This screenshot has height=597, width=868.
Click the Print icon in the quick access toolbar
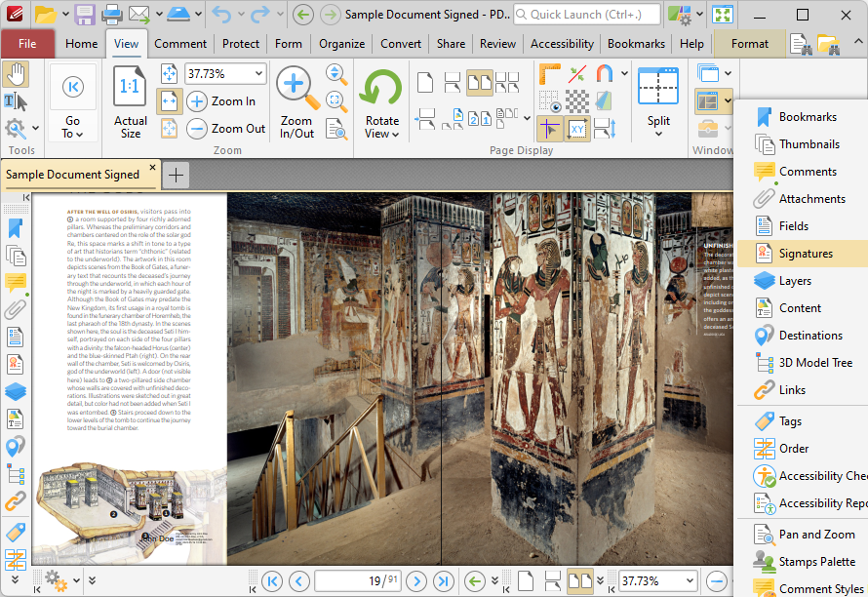click(111, 15)
